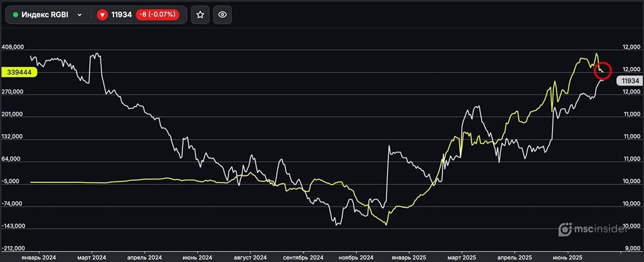Click the red down-triangle price direction icon
Viewport: 644px width, 262px height.
(102, 15)
